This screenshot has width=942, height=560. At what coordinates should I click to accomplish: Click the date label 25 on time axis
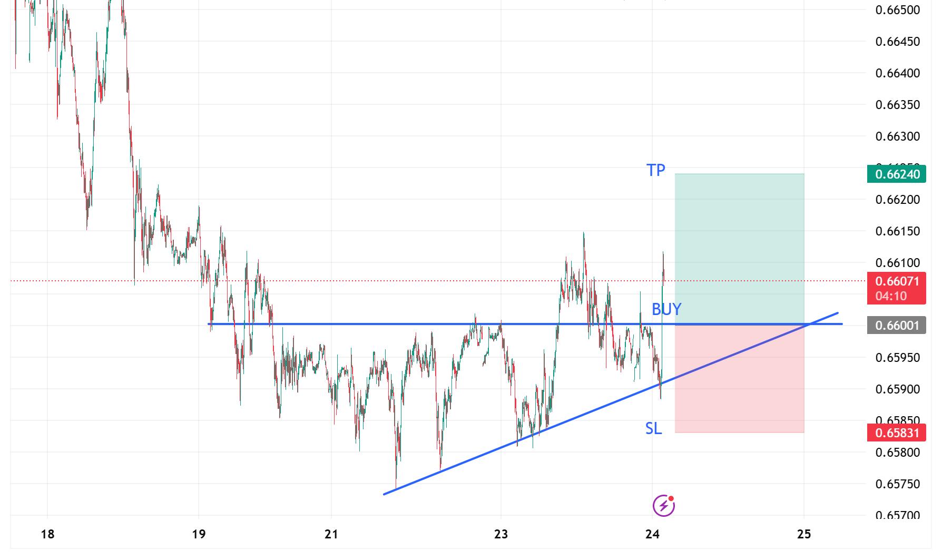point(804,534)
